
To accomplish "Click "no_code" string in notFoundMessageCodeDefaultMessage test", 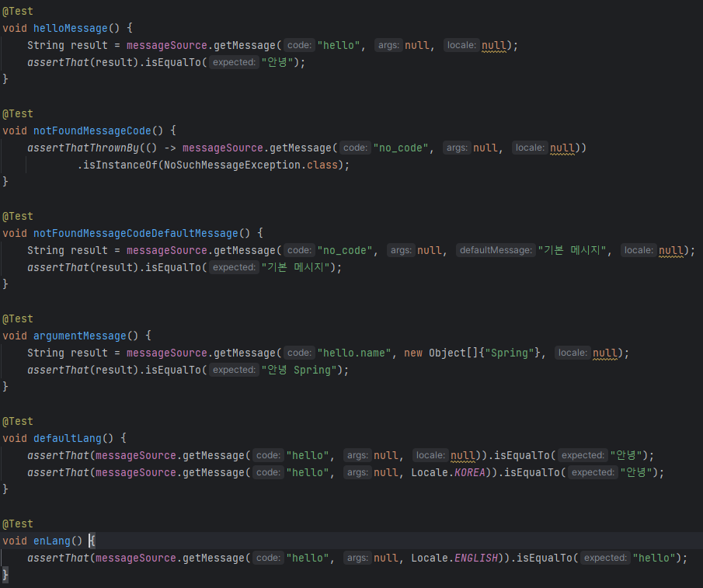I will click(345, 251).
